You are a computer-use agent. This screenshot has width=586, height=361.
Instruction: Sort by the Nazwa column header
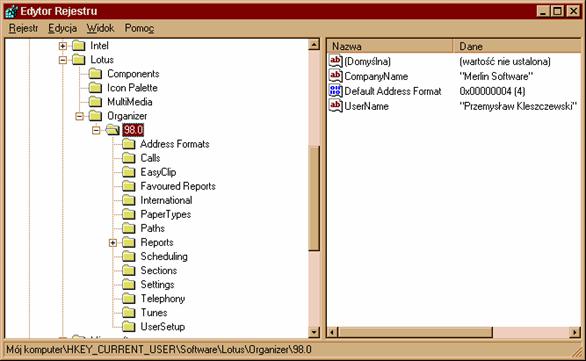pos(390,46)
